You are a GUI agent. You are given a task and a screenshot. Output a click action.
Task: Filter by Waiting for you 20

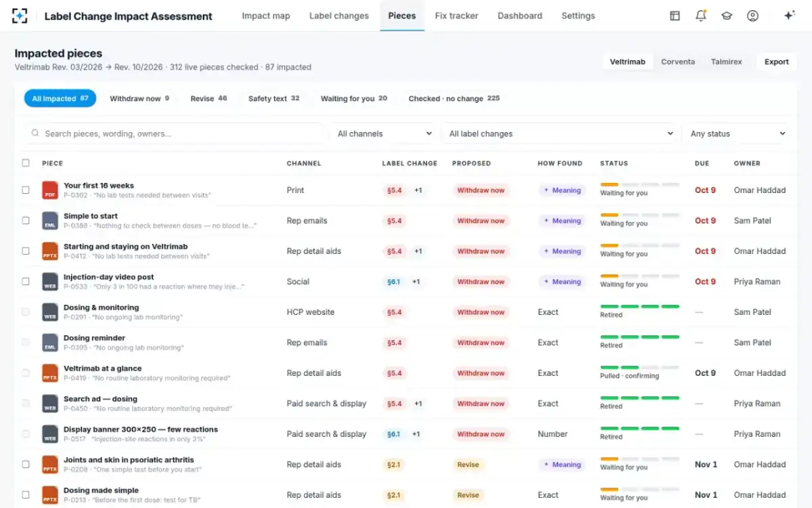click(354, 98)
